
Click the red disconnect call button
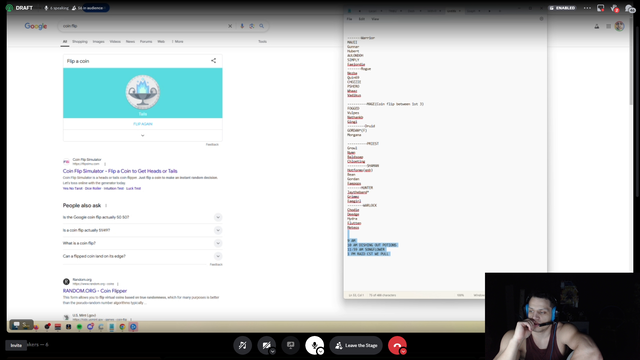[397, 345]
